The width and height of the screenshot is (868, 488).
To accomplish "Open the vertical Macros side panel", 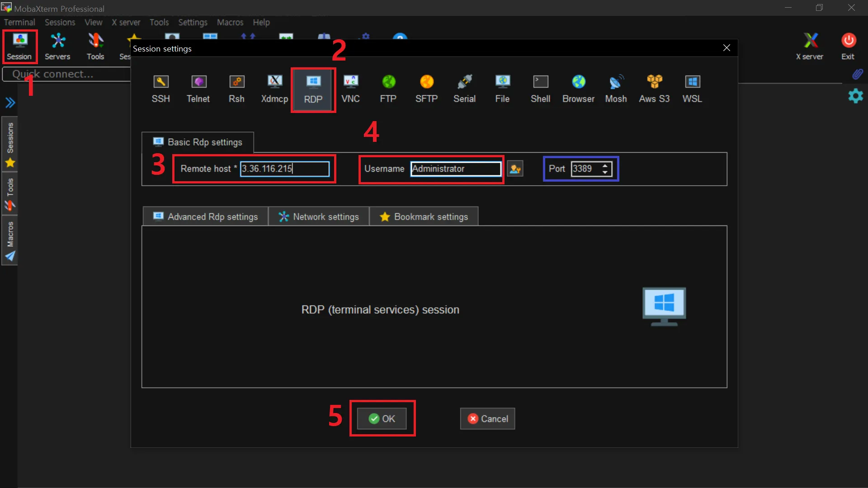I will [10, 240].
